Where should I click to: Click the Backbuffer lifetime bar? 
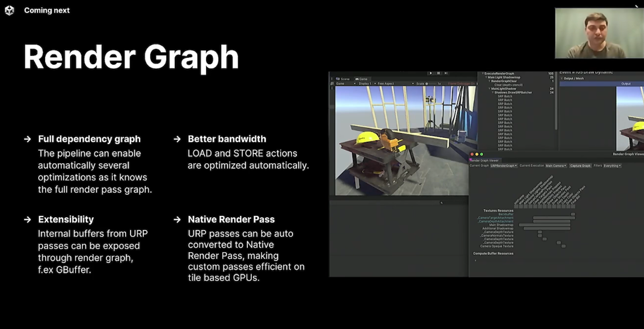[573, 214]
